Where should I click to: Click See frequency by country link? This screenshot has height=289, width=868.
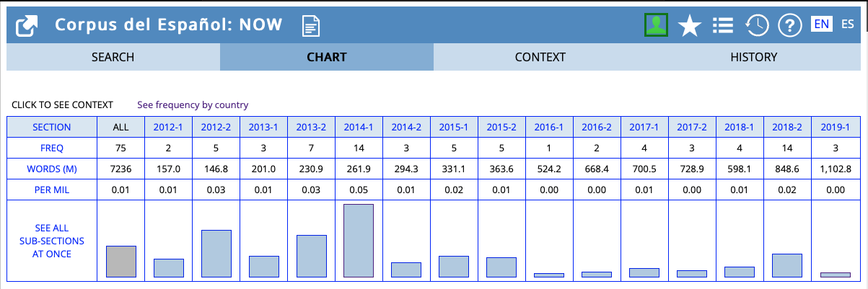(193, 105)
